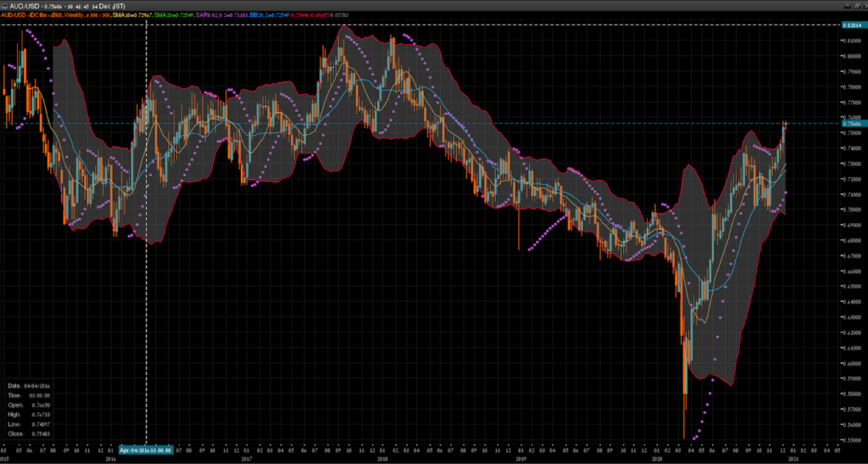Click the 2018 year label on time axis
Screen dimensions: 868x464
coord(382,458)
